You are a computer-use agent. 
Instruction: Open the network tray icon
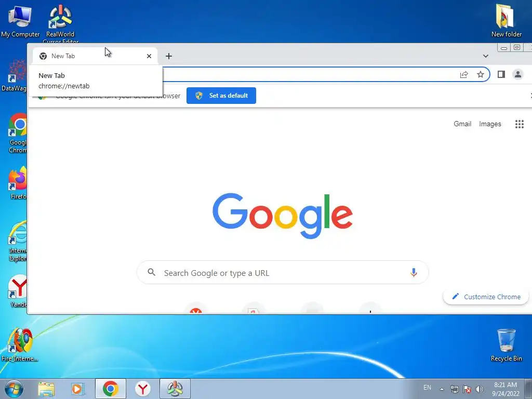pyautogui.click(x=454, y=389)
